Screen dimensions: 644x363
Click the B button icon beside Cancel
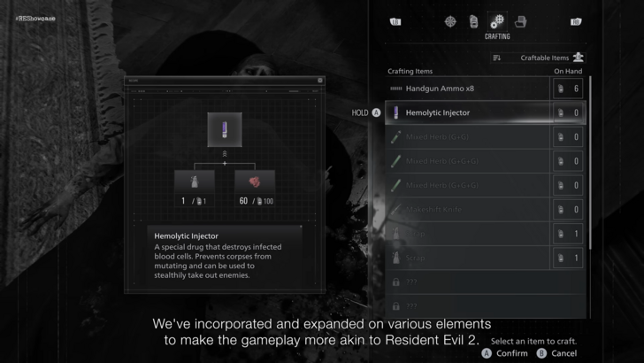click(541, 353)
